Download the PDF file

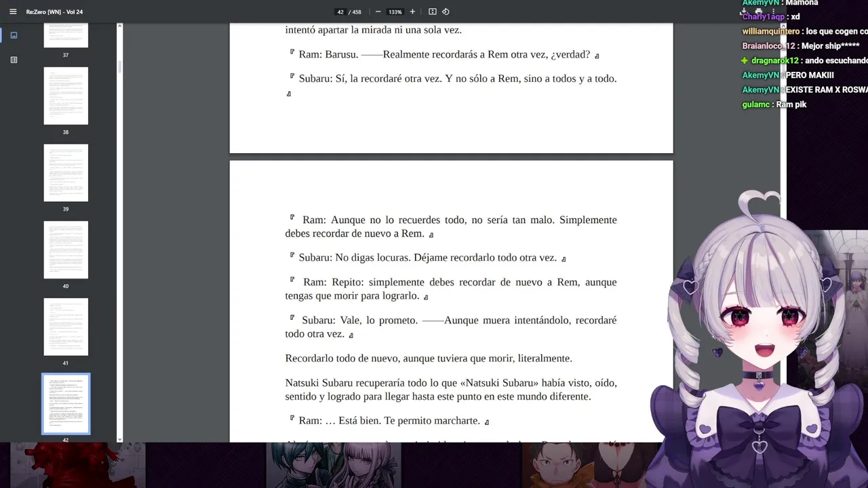click(744, 12)
